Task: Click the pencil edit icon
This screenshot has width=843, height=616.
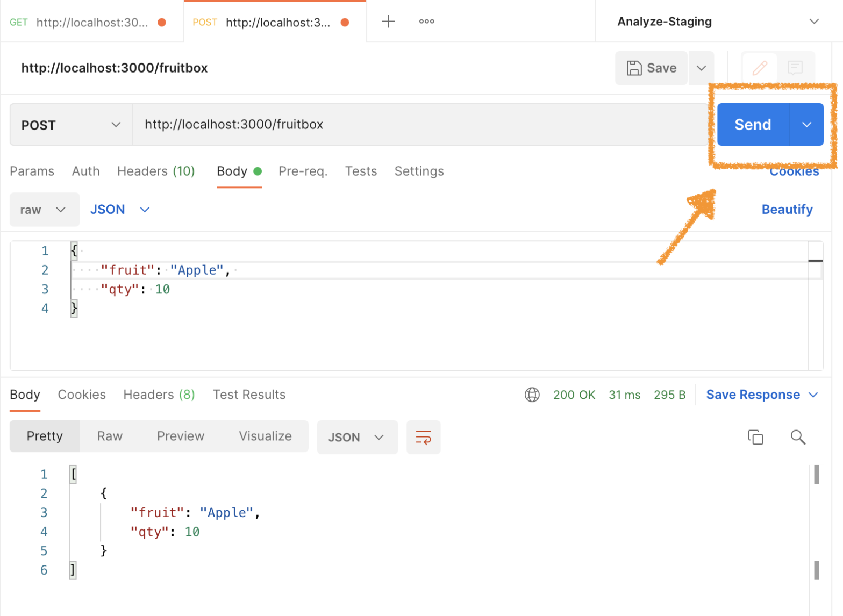Action: [x=760, y=68]
